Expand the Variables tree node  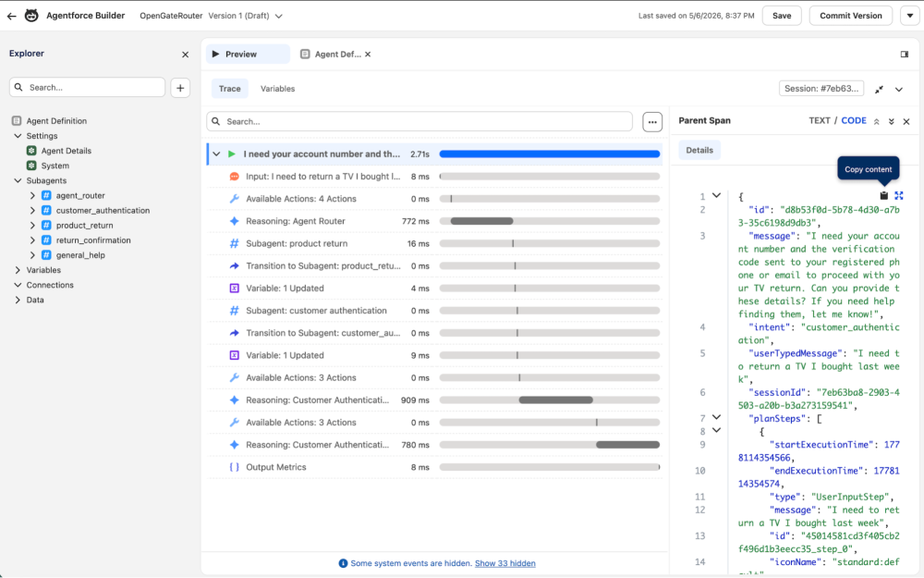(18, 270)
